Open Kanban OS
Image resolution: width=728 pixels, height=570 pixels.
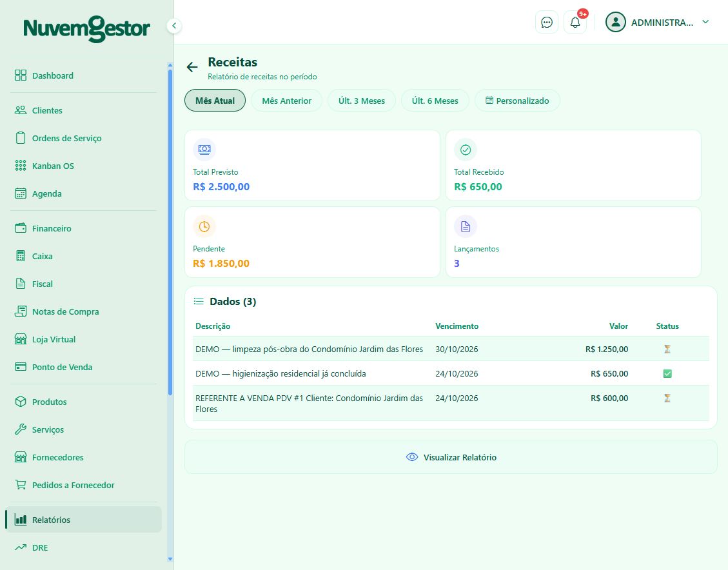pyautogui.click(x=84, y=166)
